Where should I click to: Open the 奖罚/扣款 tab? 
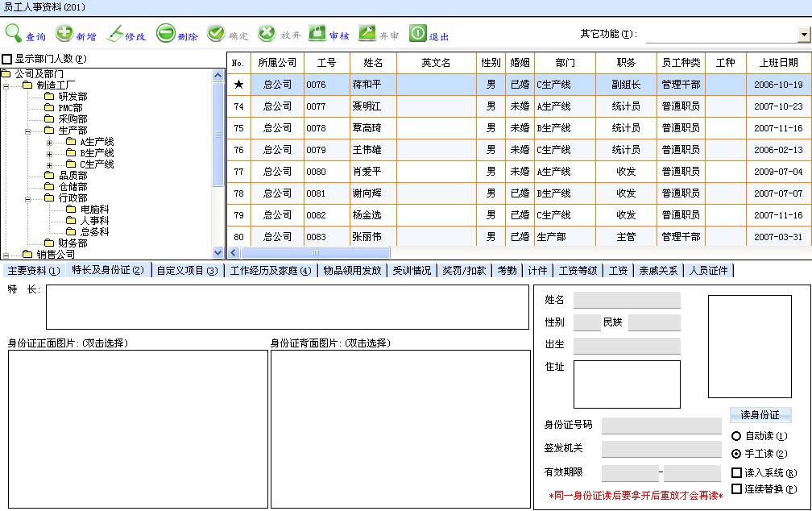(464, 271)
